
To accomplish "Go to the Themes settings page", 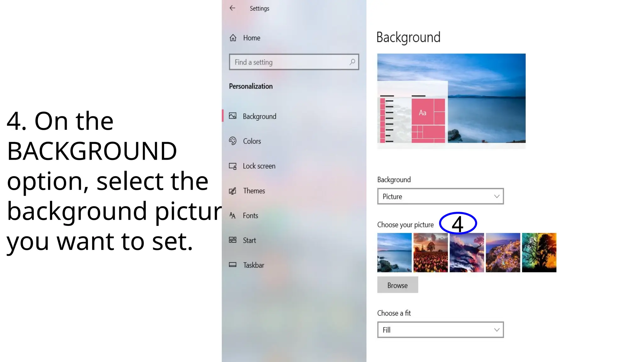I will point(254,191).
